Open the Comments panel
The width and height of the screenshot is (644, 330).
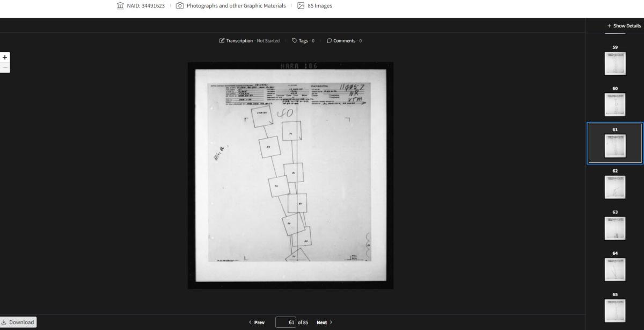point(344,41)
